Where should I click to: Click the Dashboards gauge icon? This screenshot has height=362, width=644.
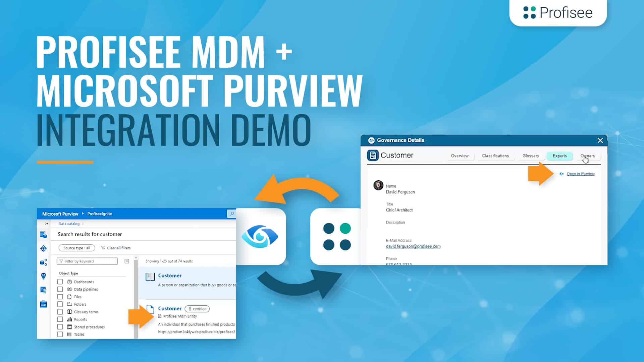(69, 282)
